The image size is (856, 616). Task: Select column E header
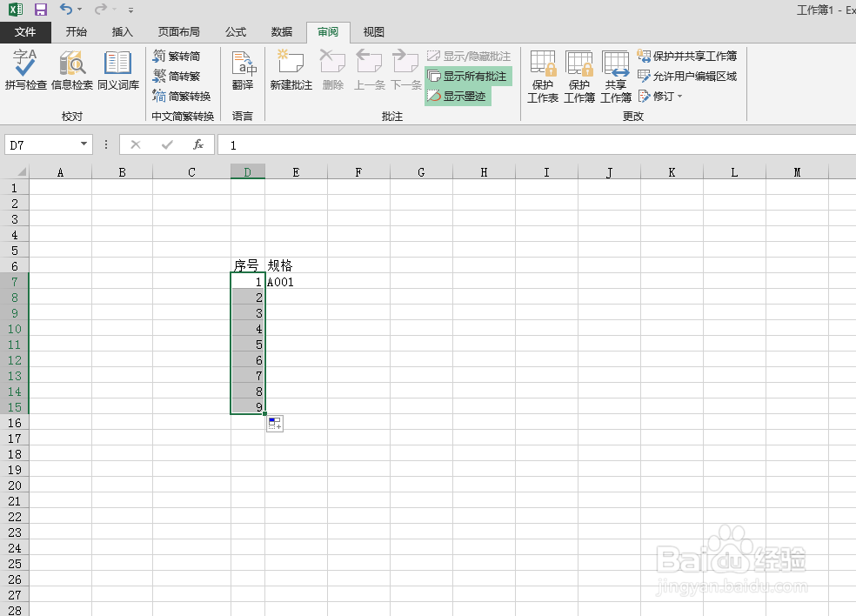[296, 172]
